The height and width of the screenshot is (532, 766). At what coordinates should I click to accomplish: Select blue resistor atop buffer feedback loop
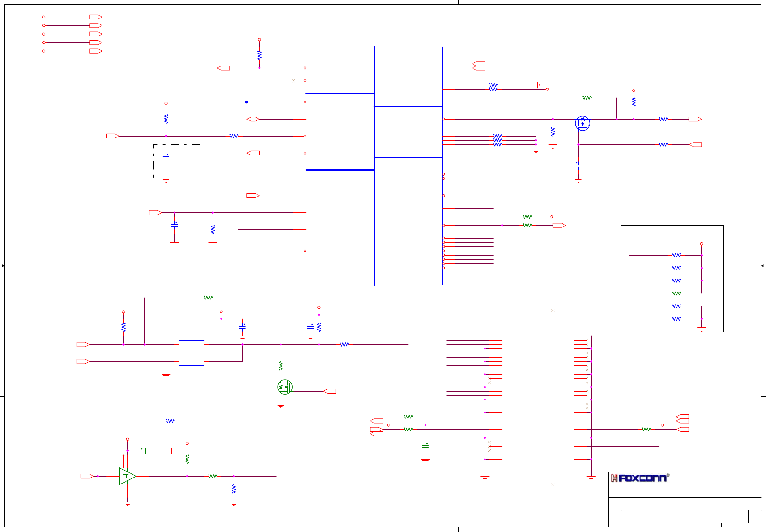pos(170,421)
